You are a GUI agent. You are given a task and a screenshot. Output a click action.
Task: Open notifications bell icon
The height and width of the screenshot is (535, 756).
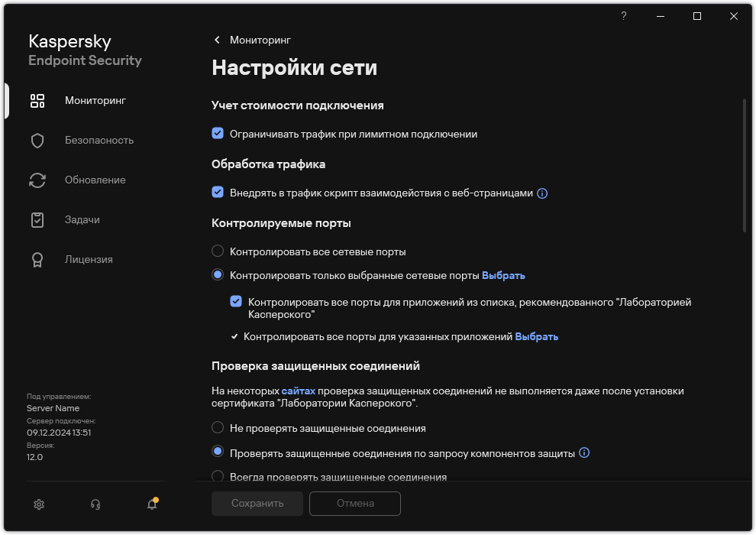pyautogui.click(x=153, y=504)
